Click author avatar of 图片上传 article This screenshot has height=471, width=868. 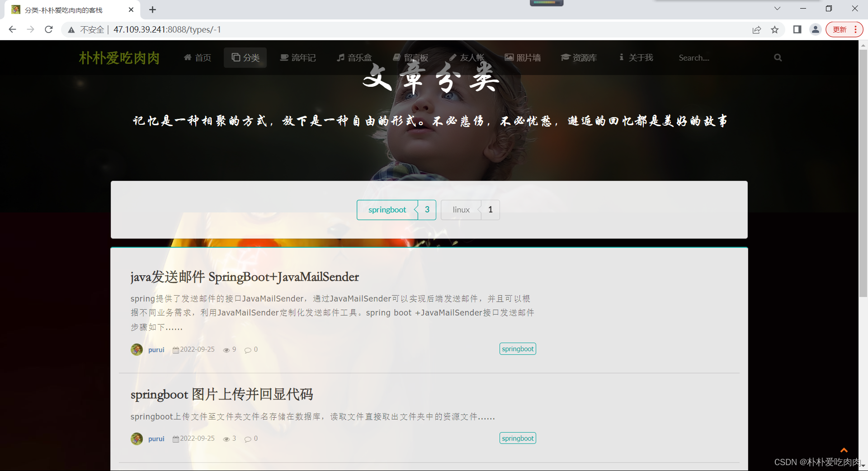(137, 439)
